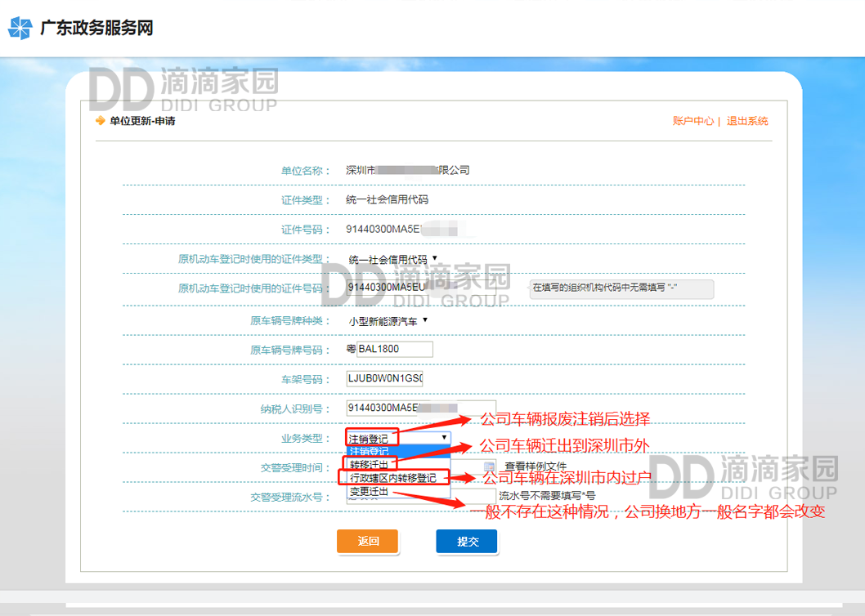Viewport: 865px width, 616px height.
Task: Click the 统一社会信用代码 value for 证件类型
Action: point(388,199)
